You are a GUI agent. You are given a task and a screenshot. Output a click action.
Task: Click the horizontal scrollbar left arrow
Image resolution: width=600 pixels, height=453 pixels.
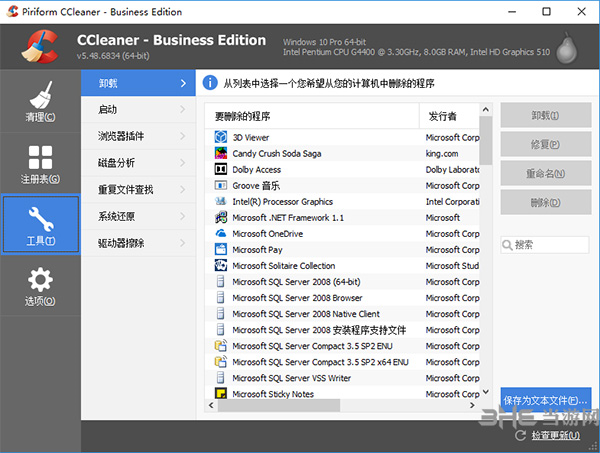[211, 405]
